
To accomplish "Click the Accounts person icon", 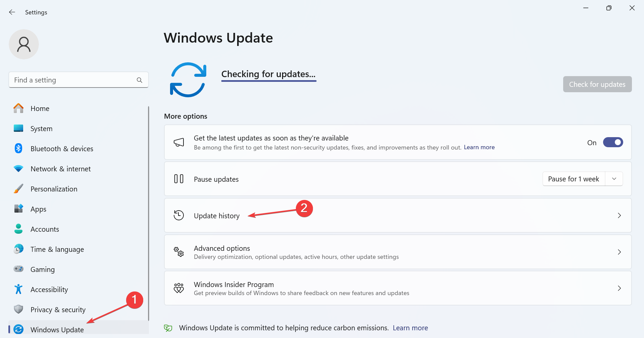I will pyautogui.click(x=18, y=229).
